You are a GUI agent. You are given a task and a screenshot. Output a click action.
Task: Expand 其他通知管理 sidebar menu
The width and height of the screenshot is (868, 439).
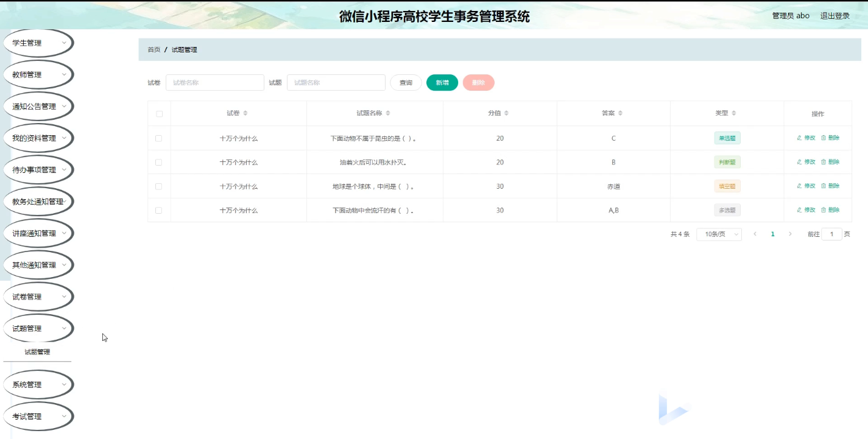tap(38, 265)
